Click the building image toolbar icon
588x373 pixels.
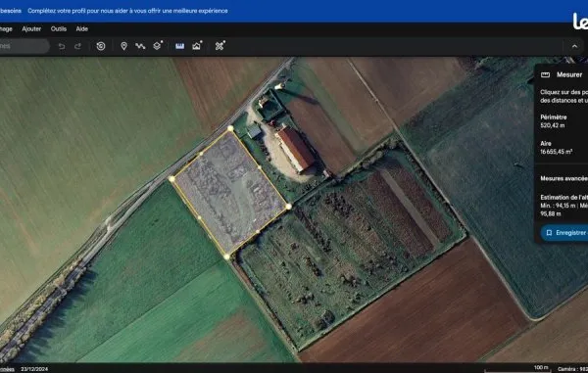[x=197, y=46]
